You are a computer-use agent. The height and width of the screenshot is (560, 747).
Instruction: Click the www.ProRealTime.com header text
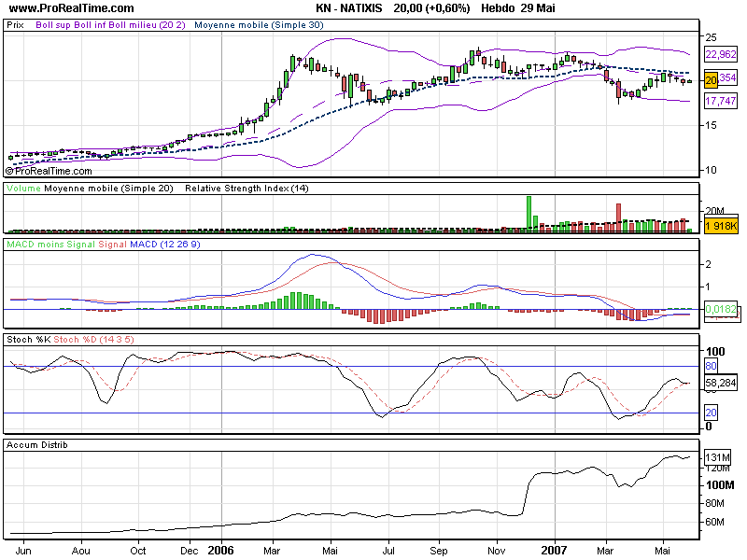(72, 8)
